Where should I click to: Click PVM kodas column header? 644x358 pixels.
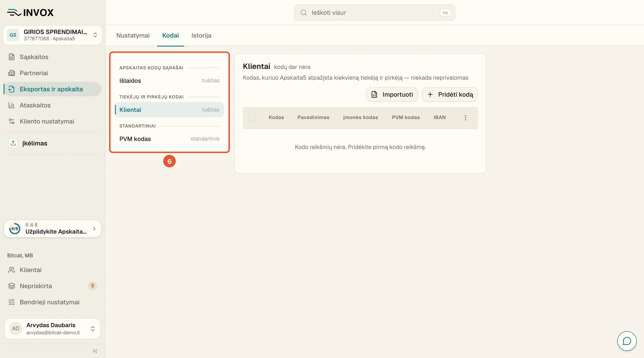click(405, 117)
